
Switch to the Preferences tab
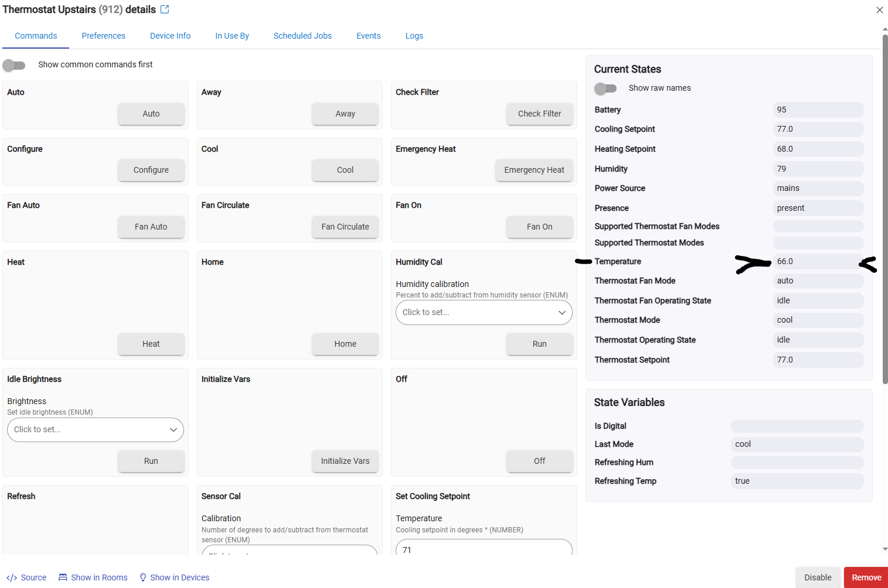(103, 36)
